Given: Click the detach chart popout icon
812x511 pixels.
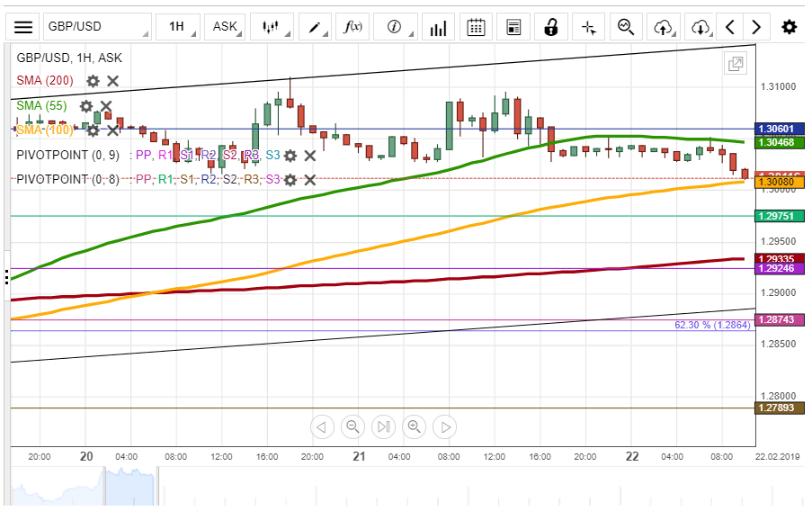Looking at the screenshot, I should tap(736, 64).
